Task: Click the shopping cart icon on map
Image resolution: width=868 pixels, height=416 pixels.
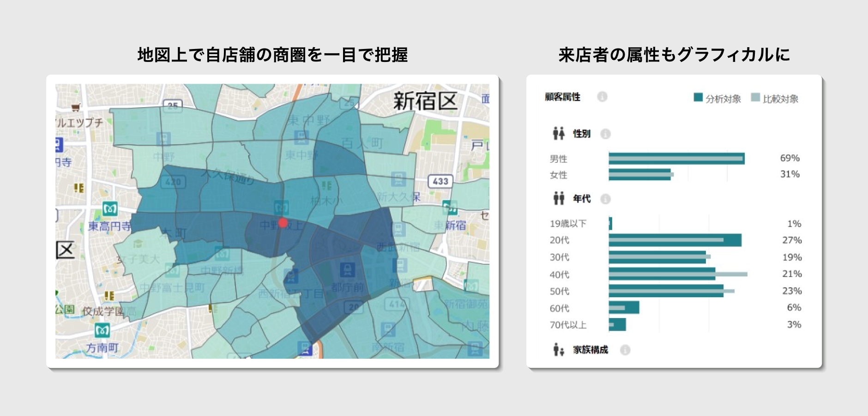Action: pos(76,107)
